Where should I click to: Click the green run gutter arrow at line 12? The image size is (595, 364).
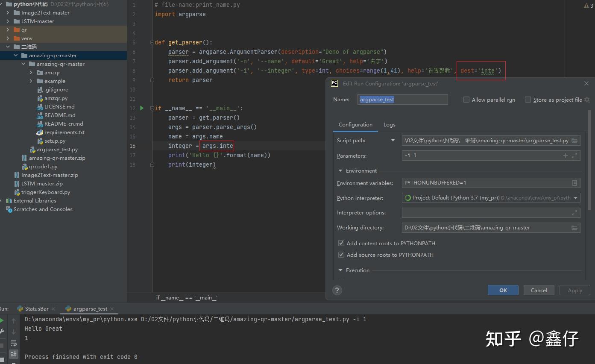pyautogui.click(x=142, y=108)
